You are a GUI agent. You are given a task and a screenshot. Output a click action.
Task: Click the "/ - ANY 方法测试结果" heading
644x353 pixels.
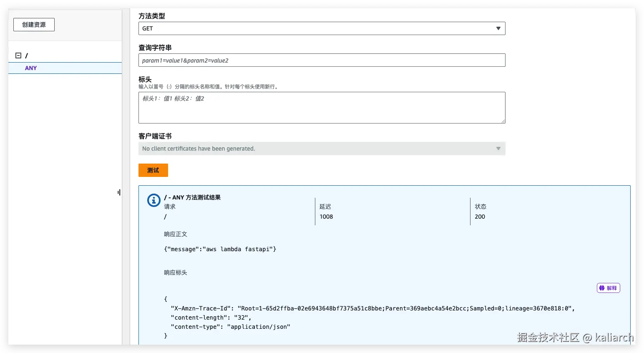click(x=192, y=197)
